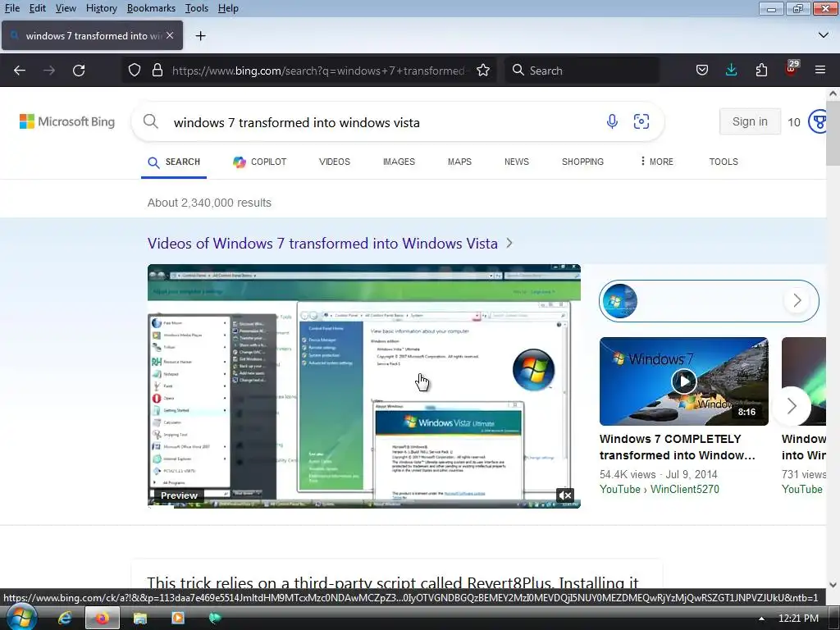The image size is (840, 630).
Task: Close the 'windows 7 transformed' tab
Action: coord(170,35)
